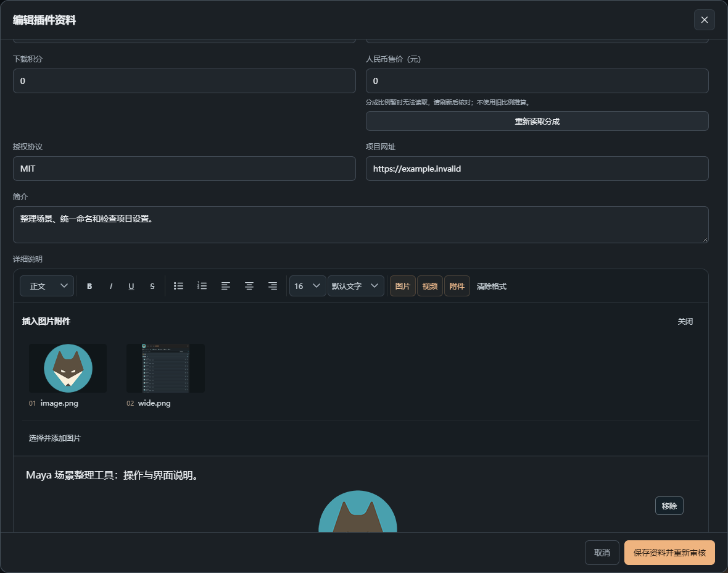This screenshot has height=573, width=728.
Task: Clear formatting with 清除格式
Action: (x=492, y=286)
